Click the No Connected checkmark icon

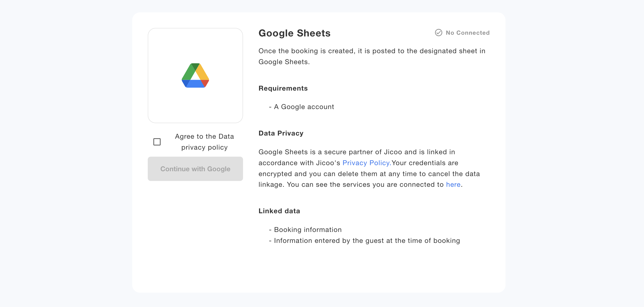coord(438,33)
